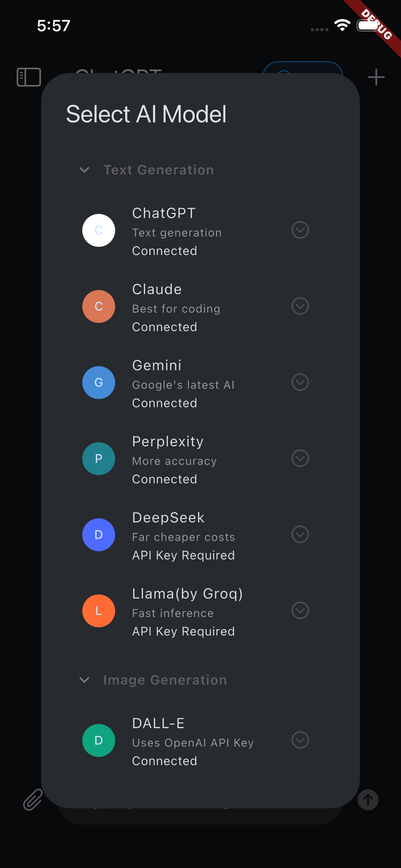
Task: Select the Gemini model icon
Action: pos(98,383)
